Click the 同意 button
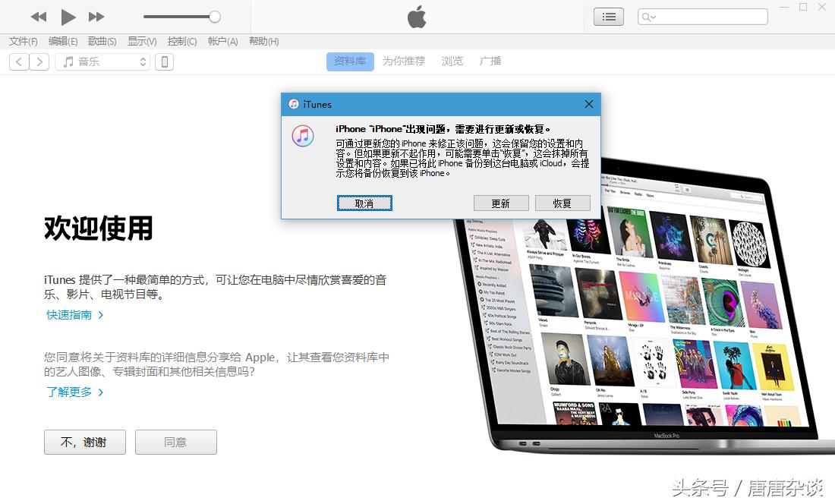 coord(176,443)
